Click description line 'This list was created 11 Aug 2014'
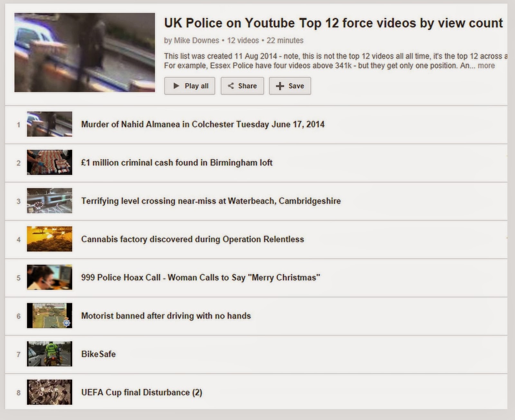The width and height of the screenshot is (515, 420). (x=336, y=56)
